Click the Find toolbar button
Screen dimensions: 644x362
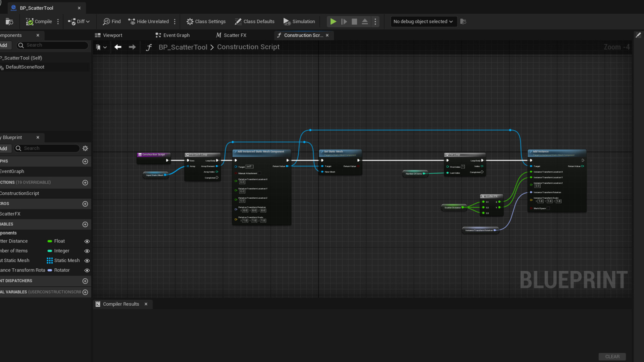(112, 22)
